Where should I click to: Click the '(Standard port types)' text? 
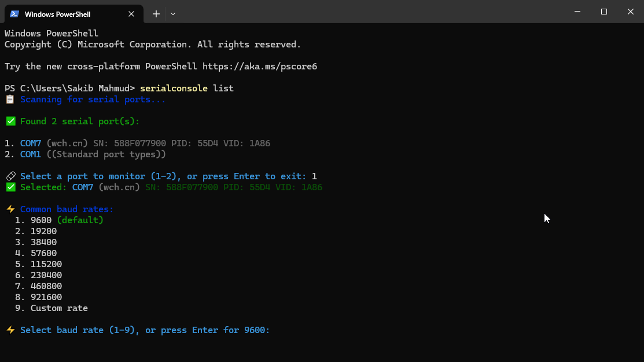[106, 154]
